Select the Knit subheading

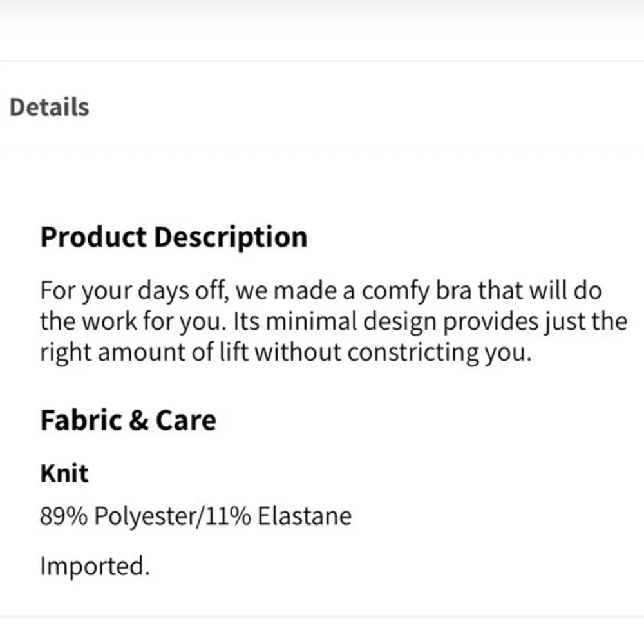click(x=64, y=473)
